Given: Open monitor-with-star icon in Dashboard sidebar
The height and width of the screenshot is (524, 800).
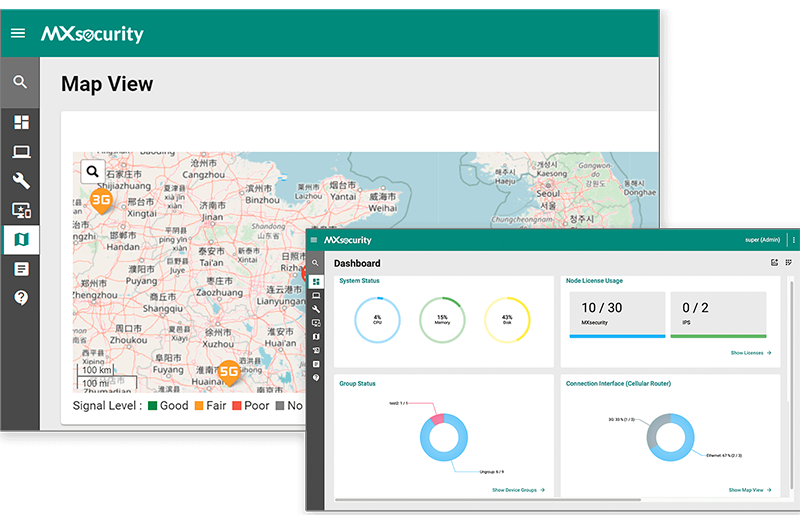Looking at the screenshot, I should point(316,323).
